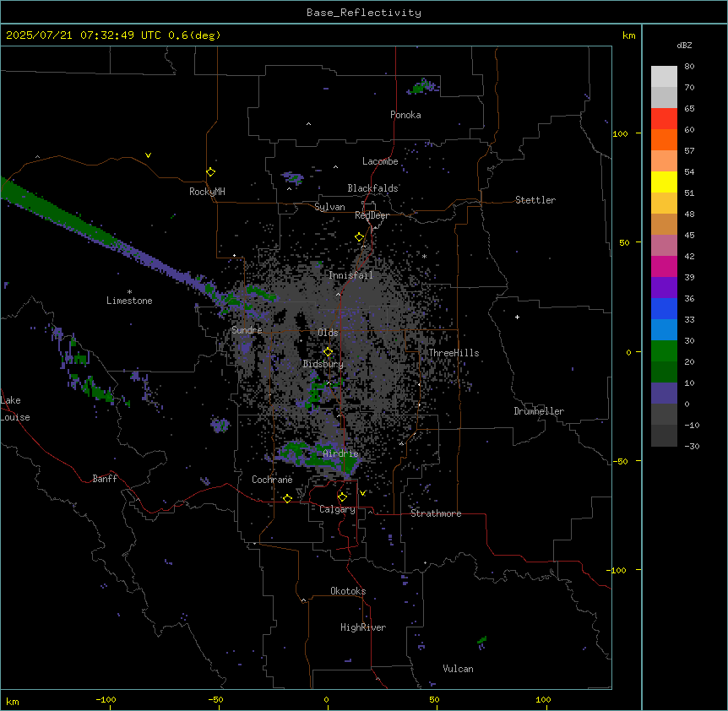Click the Didsbury label
The width and height of the screenshot is (728, 711).
click(x=323, y=364)
